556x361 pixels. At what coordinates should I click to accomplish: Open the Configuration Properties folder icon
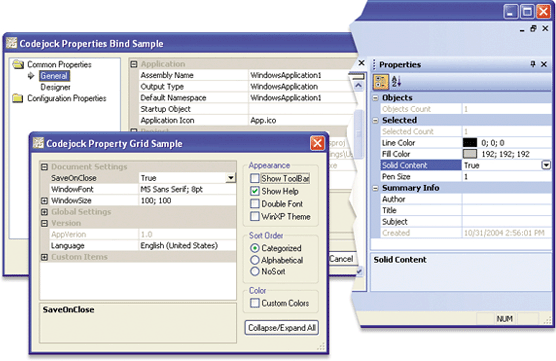(x=18, y=98)
